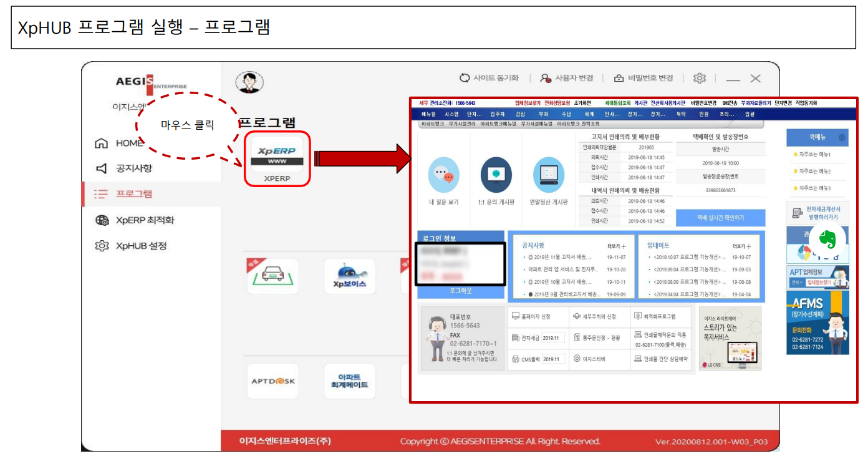The height and width of the screenshot is (466, 868).
Task: Click 택배 실시간 확인하기 button
Action: tap(720, 218)
